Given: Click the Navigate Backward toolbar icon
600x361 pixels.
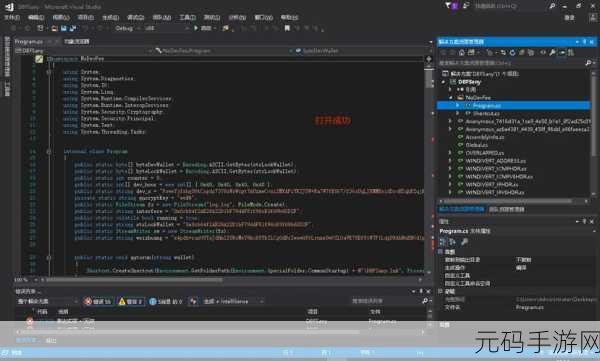Looking at the screenshot, I should (x=14, y=28).
